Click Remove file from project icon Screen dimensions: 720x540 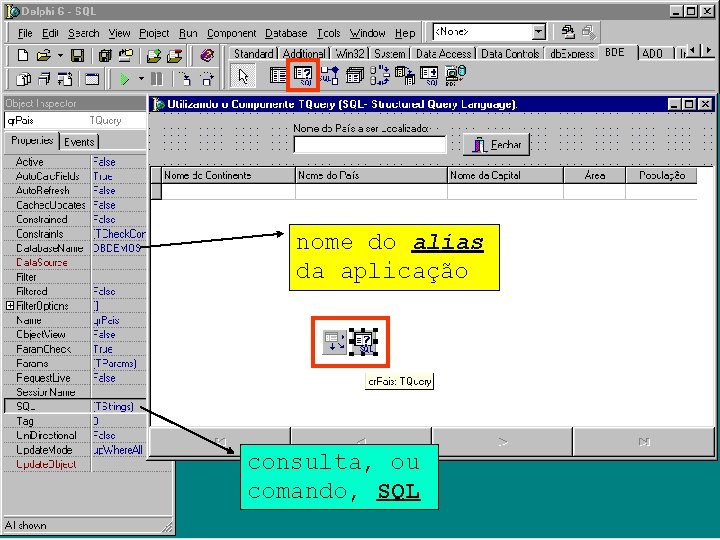pyautogui.click(x=174, y=56)
